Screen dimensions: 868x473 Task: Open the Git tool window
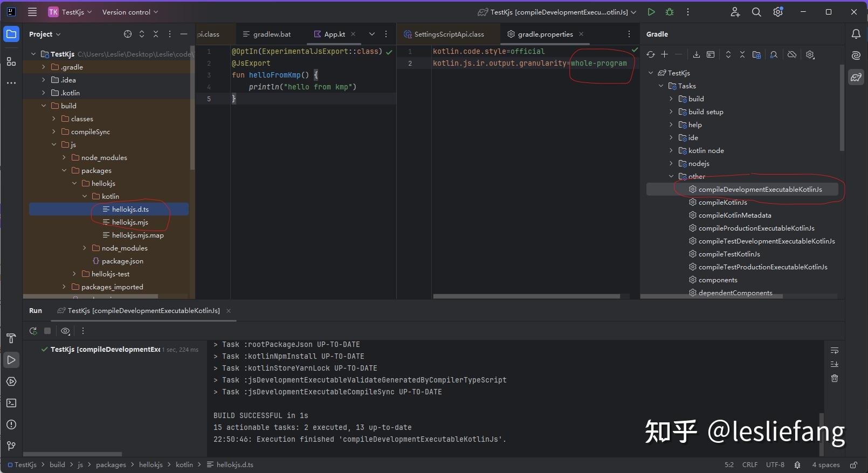(x=11, y=446)
